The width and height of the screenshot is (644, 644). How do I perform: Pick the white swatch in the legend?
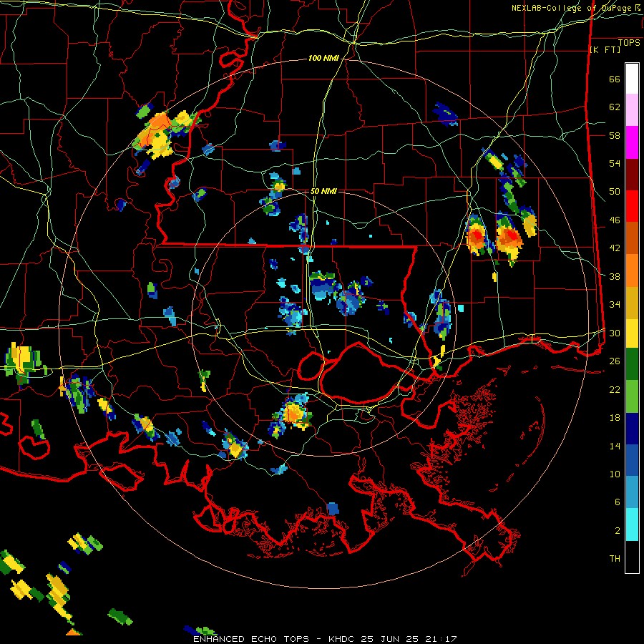click(632, 79)
